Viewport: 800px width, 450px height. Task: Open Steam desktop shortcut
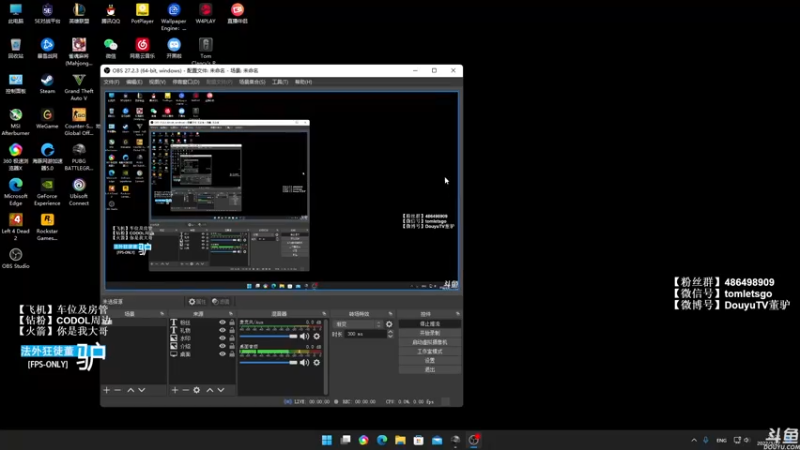tap(47, 84)
